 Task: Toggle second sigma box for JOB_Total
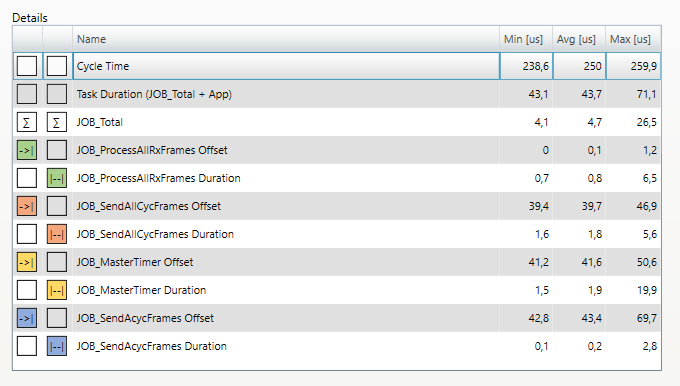point(57,122)
